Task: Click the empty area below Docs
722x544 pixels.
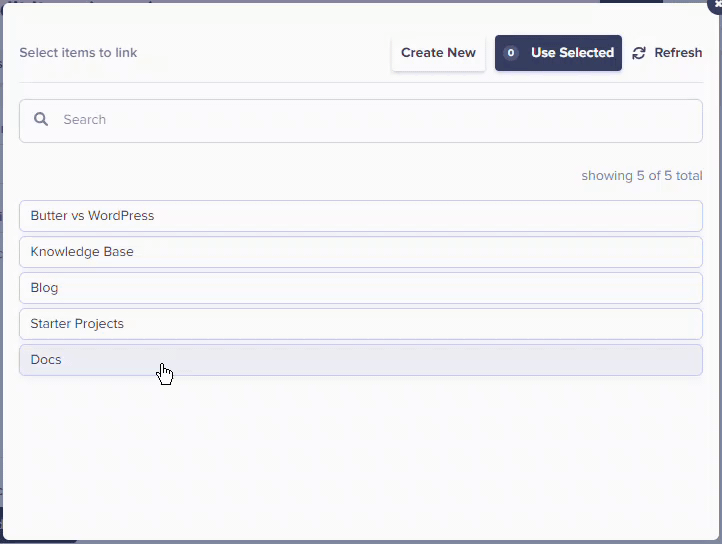Action: click(x=361, y=456)
